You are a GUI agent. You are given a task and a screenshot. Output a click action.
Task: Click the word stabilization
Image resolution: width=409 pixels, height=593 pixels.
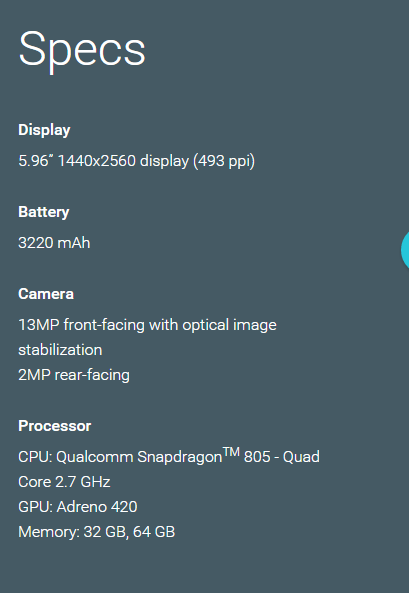pyautogui.click(x=60, y=350)
